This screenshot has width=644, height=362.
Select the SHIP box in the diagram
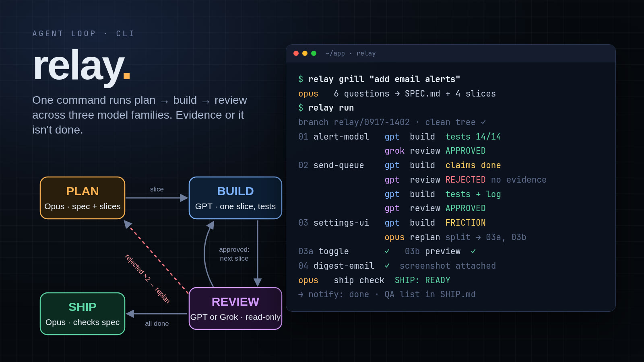point(83,314)
